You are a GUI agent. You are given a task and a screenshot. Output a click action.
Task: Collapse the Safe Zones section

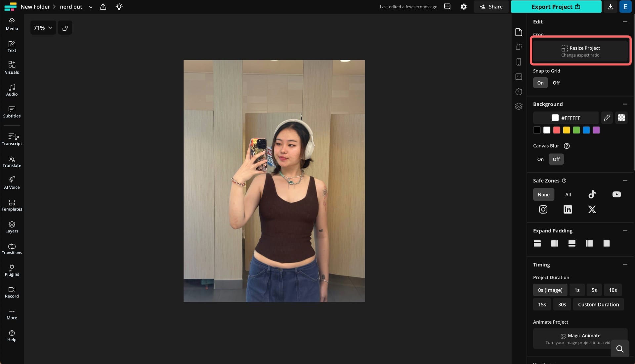[x=625, y=181]
